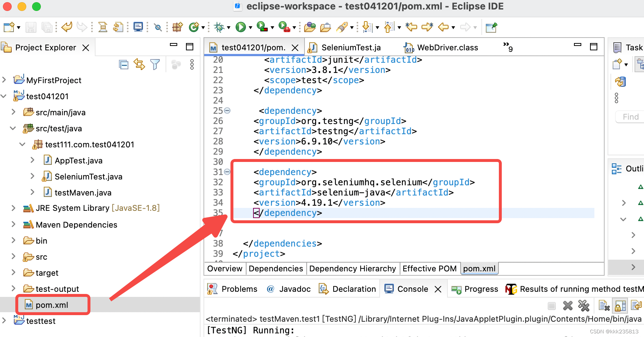Switch to the Problems view tab

[x=232, y=289]
